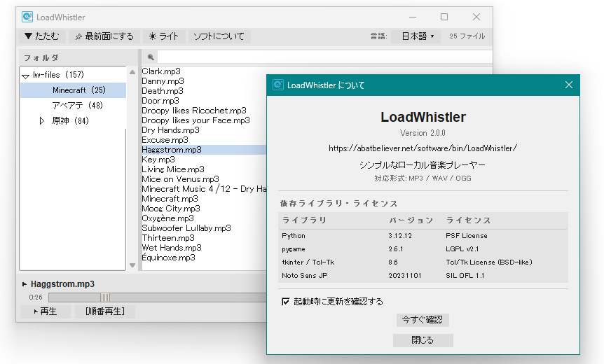Collapse the panel with たたむ button
604x364 pixels.
[41, 36]
